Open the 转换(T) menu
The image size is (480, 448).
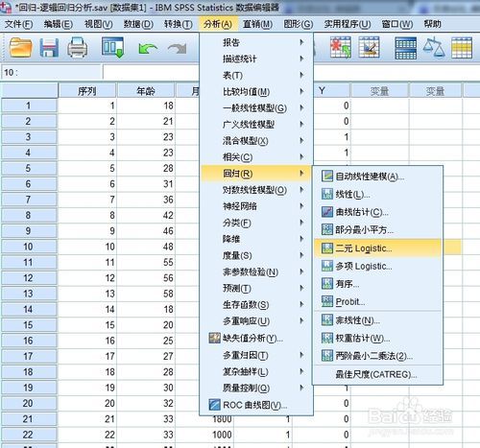pyautogui.click(x=179, y=24)
